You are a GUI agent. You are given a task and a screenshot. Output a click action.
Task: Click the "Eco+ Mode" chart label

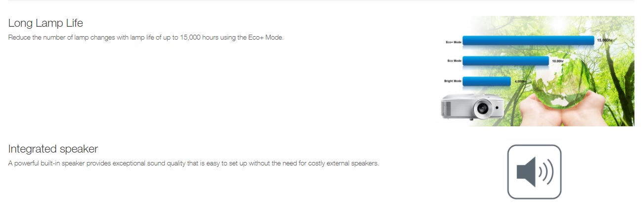453,42
